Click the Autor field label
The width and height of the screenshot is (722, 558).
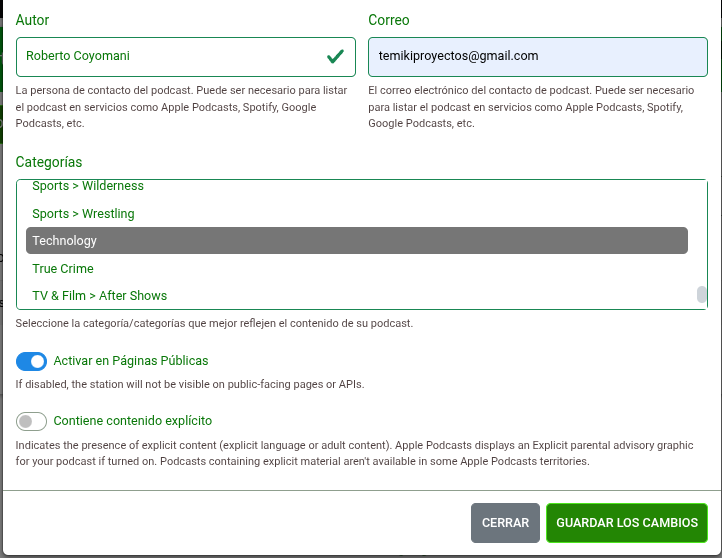tap(32, 20)
